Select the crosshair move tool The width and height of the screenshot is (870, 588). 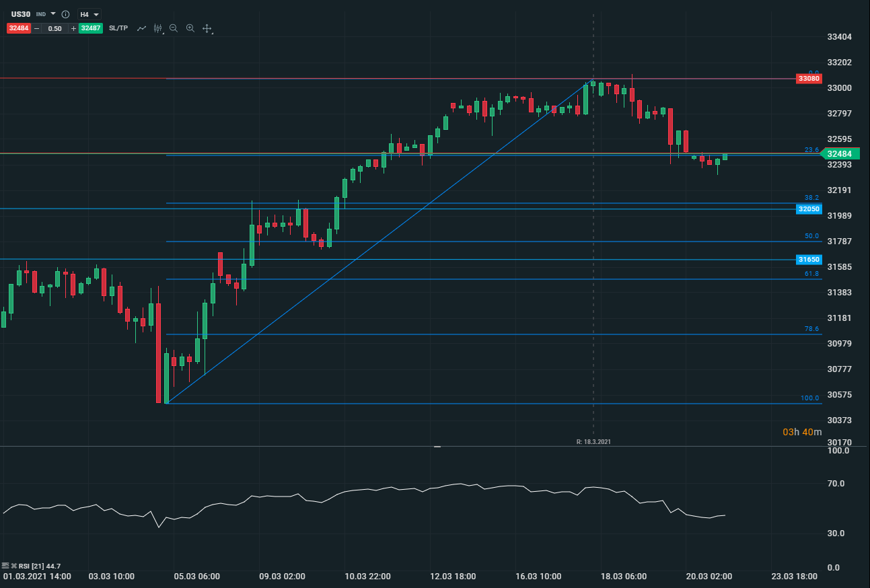click(x=207, y=28)
